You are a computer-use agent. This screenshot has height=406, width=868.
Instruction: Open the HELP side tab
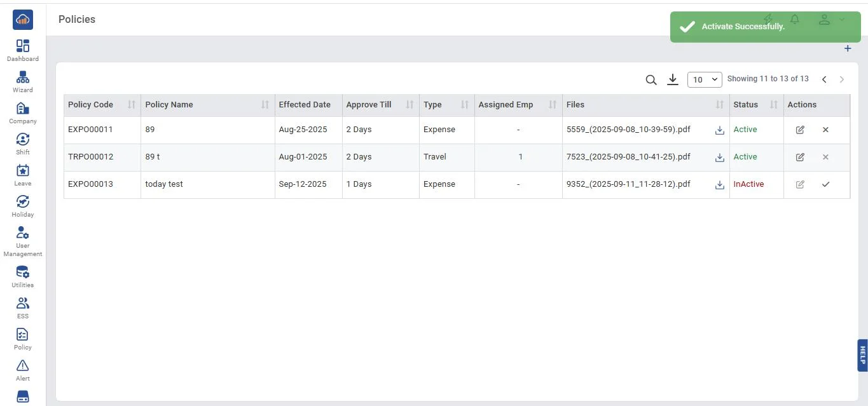coord(862,355)
